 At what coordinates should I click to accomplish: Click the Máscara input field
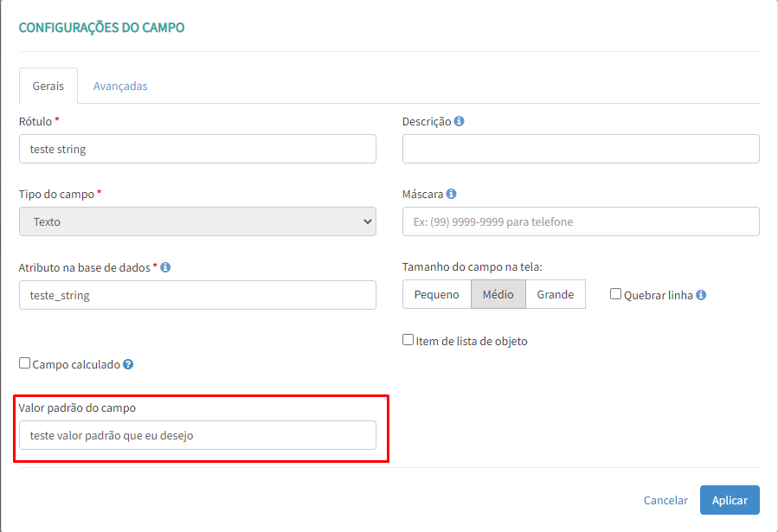581,221
